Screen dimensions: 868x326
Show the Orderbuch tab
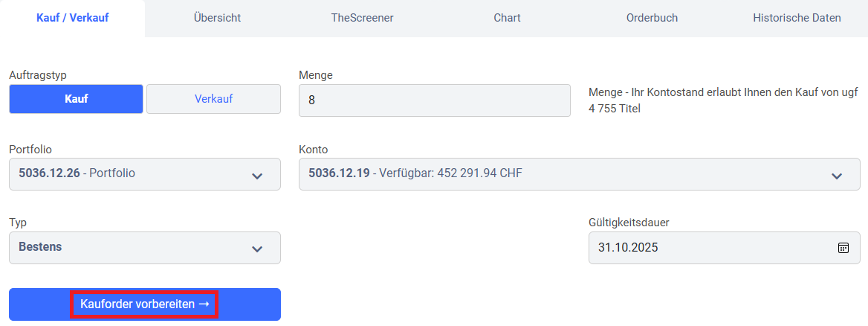pos(652,18)
